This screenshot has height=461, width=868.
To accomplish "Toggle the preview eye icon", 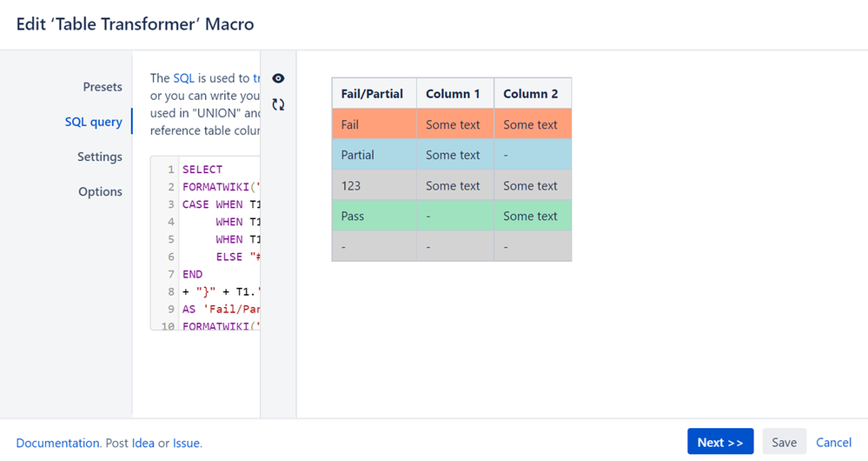I will (278, 78).
